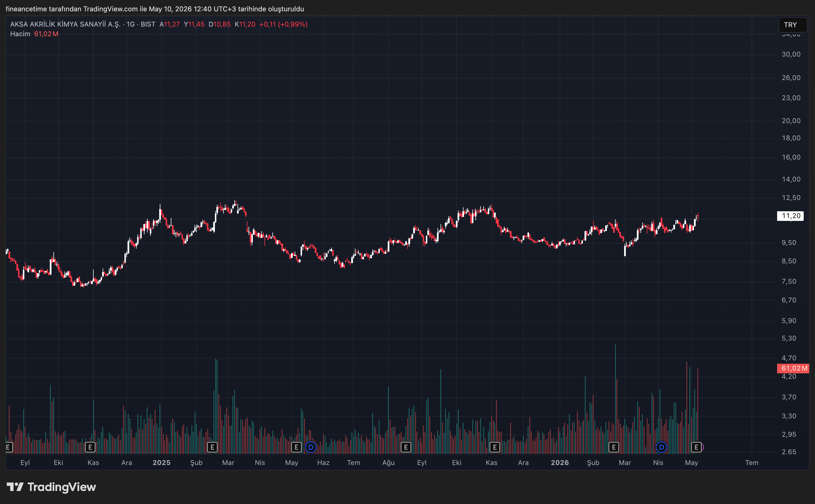The image size is (815, 504).
Task: Click the 20,00 price axis label
Action: pos(791,121)
